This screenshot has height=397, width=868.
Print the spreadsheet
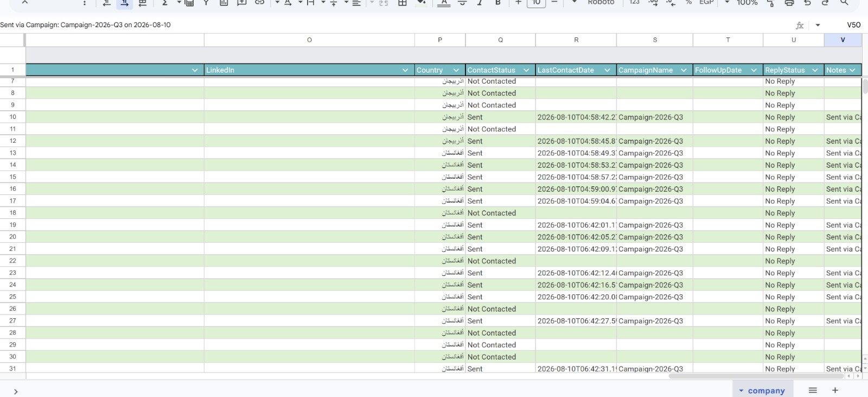(789, 3)
